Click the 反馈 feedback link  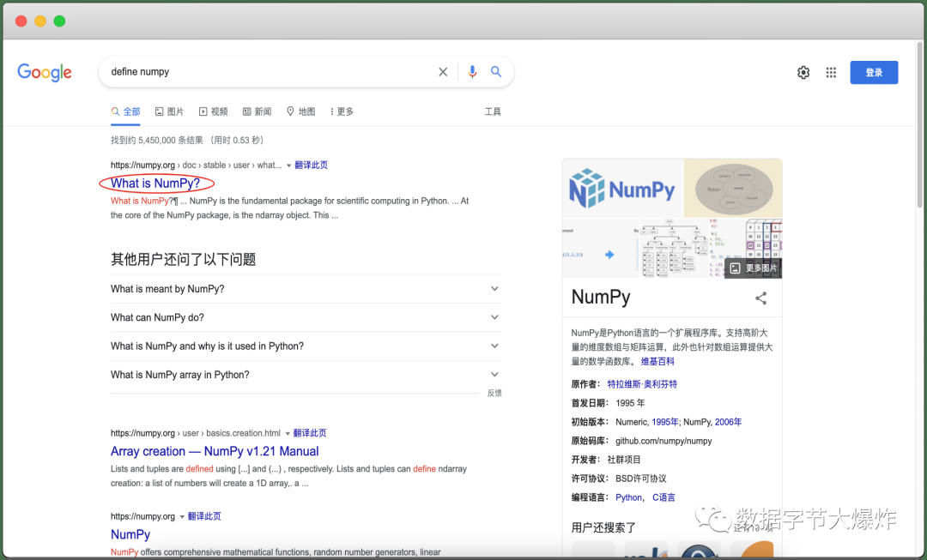(x=494, y=393)
